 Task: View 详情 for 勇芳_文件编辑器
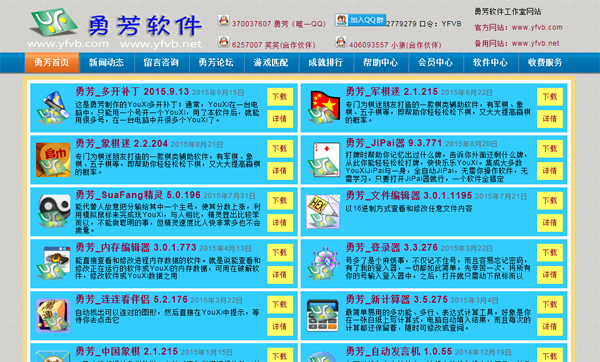pos(550,223)
